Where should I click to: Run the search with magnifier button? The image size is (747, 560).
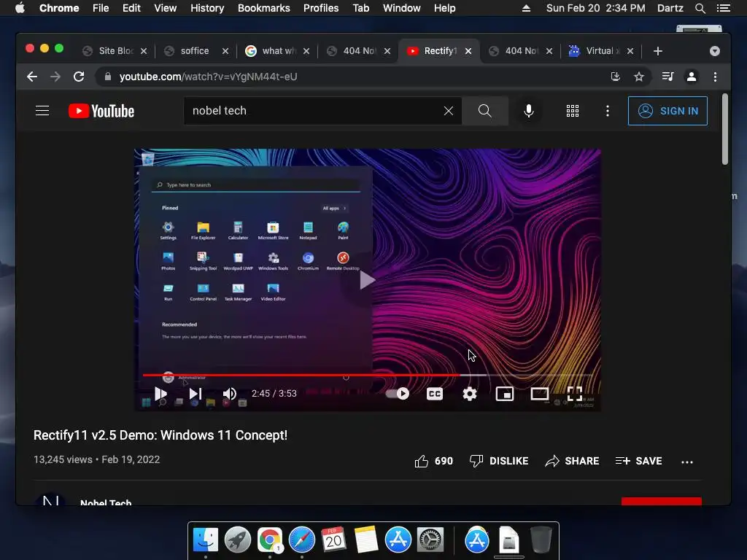click(x=484, y=111)
